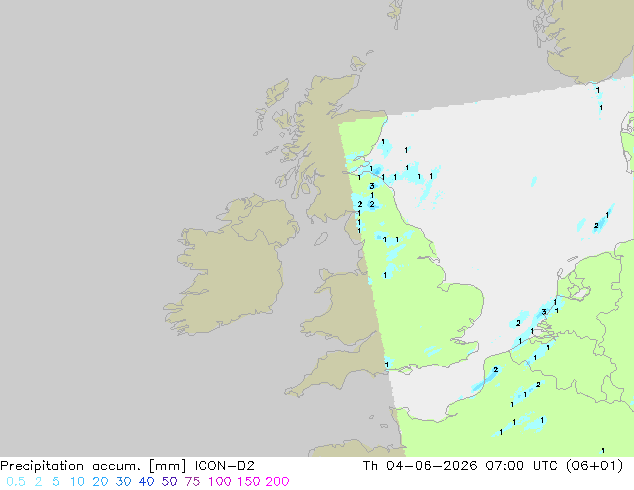634x490 pixels.
Task: Click legend value 10
Action: tap(77, 482)
